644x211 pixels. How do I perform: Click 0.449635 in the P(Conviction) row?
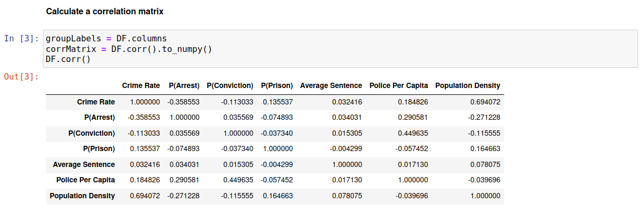pos(413,133)
